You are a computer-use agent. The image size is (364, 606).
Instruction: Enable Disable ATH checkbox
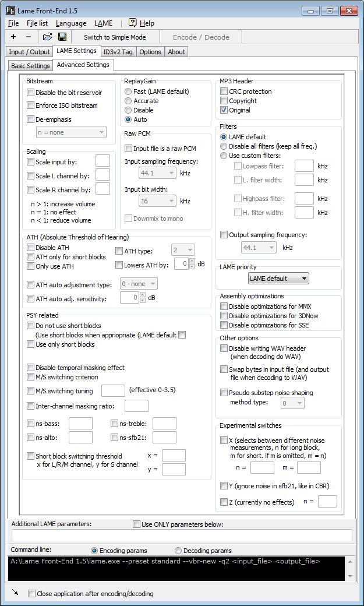click(x=30, y=247)
